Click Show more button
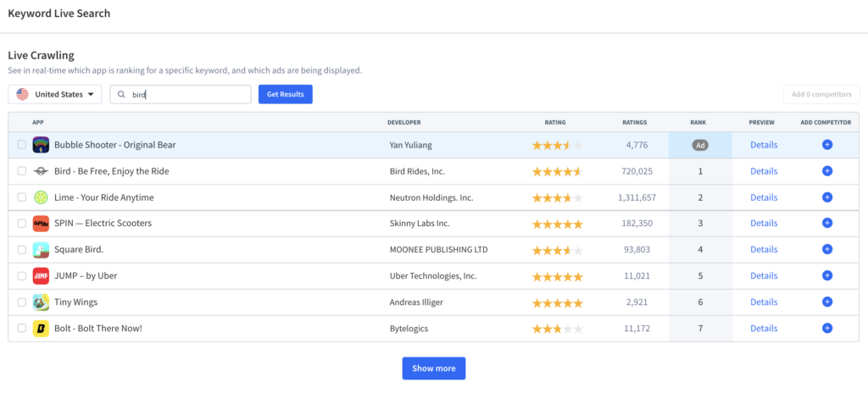This screenshot has height=399, width=868. pyautogui.click(x=433, y=369)
